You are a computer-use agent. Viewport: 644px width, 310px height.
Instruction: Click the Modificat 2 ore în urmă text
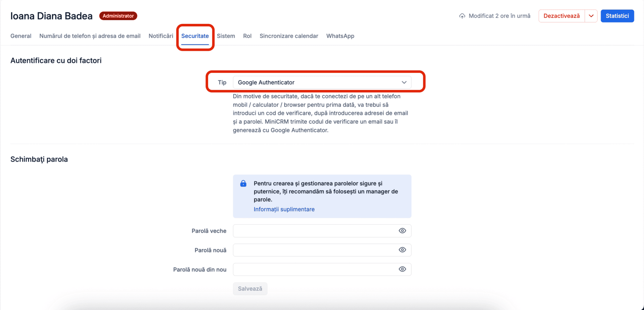point(499,16)
